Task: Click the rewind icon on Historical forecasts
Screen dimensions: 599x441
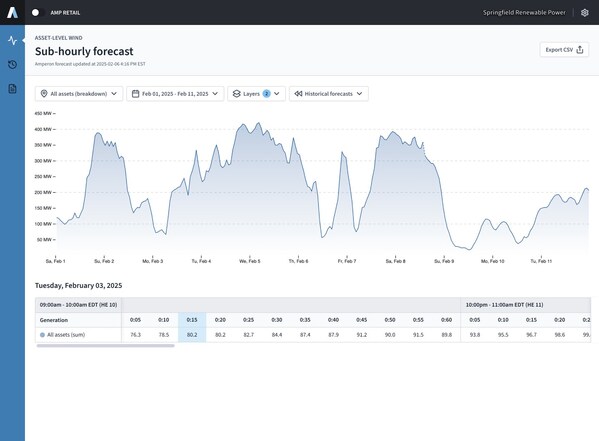Action: click(298, 94)
